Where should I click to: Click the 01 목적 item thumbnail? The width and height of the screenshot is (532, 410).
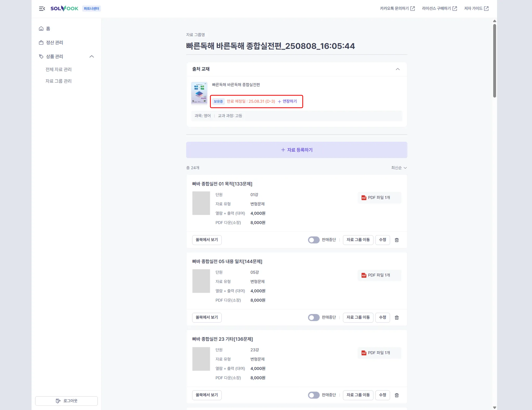click(x=201, y=203)
